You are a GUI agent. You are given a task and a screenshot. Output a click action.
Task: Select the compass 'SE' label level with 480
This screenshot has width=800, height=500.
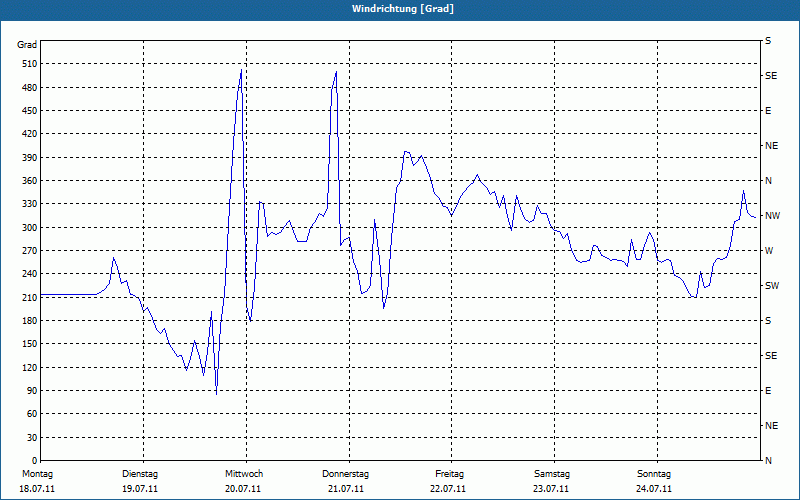coord(771,76)
